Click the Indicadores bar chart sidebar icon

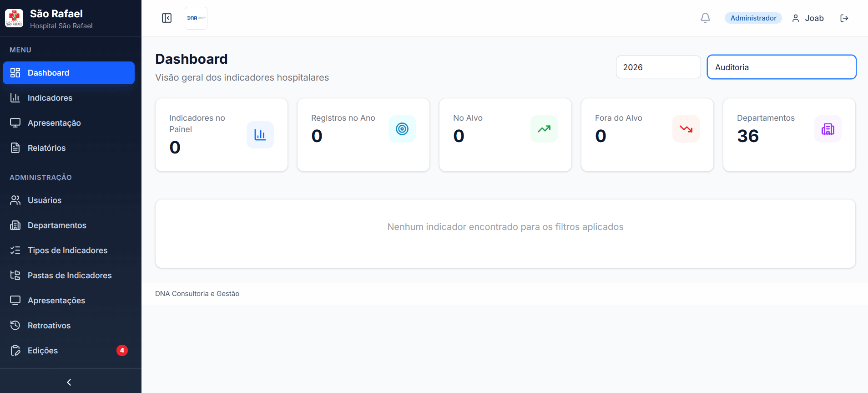[x=15, y=98]
